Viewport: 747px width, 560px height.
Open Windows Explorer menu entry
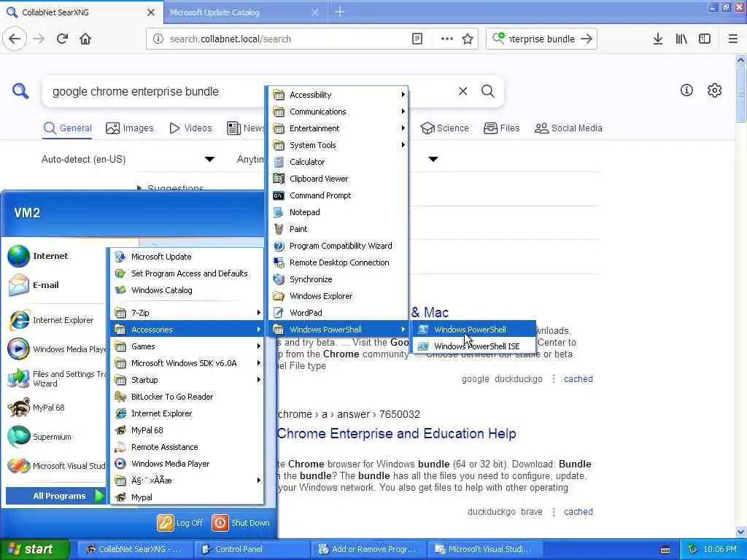pos(338,296)
